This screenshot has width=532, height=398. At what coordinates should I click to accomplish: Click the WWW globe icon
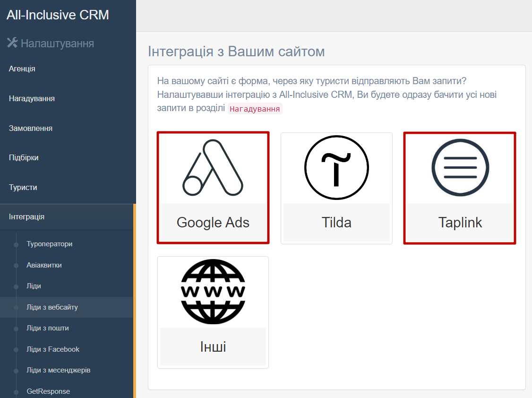(x=213, y=292)
